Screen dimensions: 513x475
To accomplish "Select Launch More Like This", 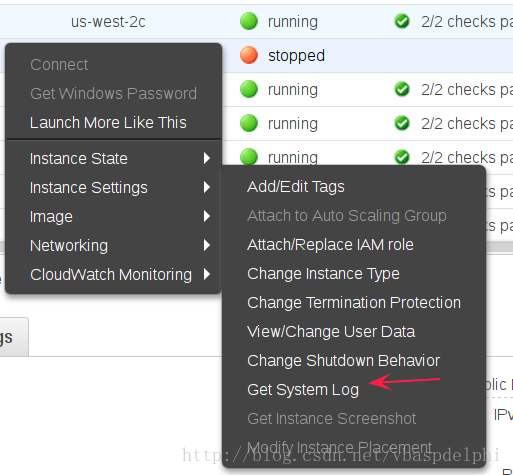I will click(108, 122).
